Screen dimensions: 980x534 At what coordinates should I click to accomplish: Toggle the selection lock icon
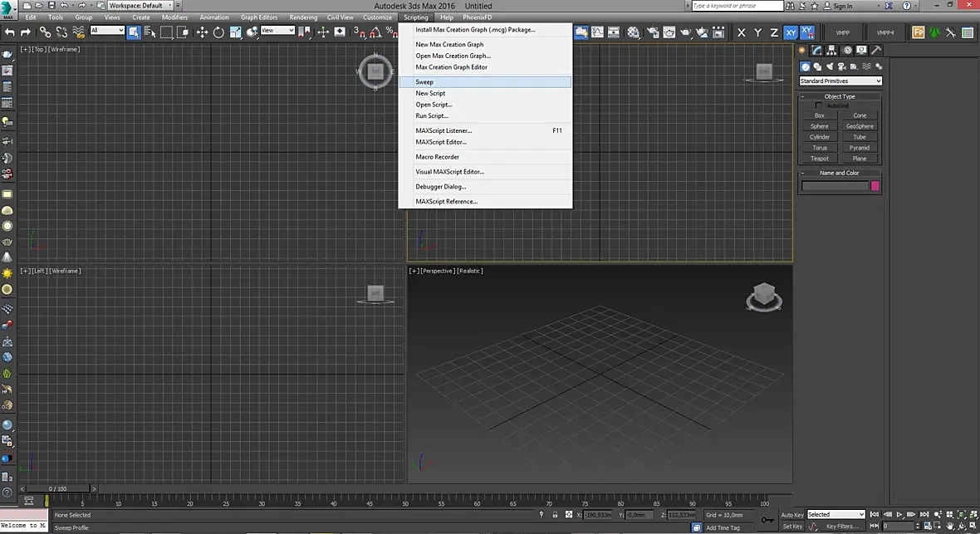555,515
